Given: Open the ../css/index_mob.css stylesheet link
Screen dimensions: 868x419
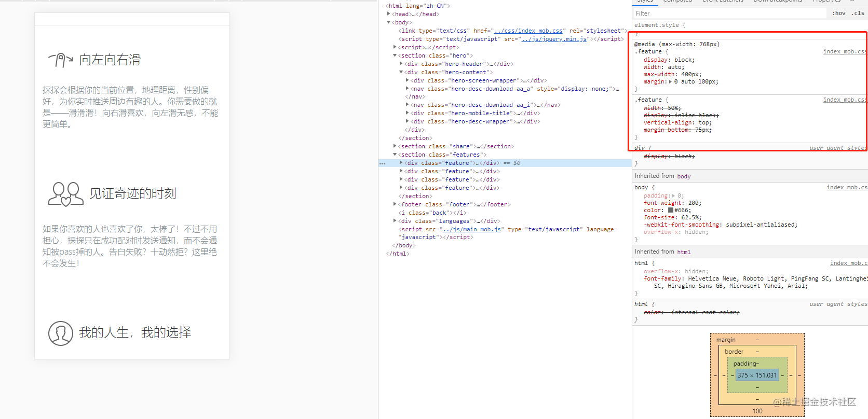Looking at the screenshot, I should point(528,31).
